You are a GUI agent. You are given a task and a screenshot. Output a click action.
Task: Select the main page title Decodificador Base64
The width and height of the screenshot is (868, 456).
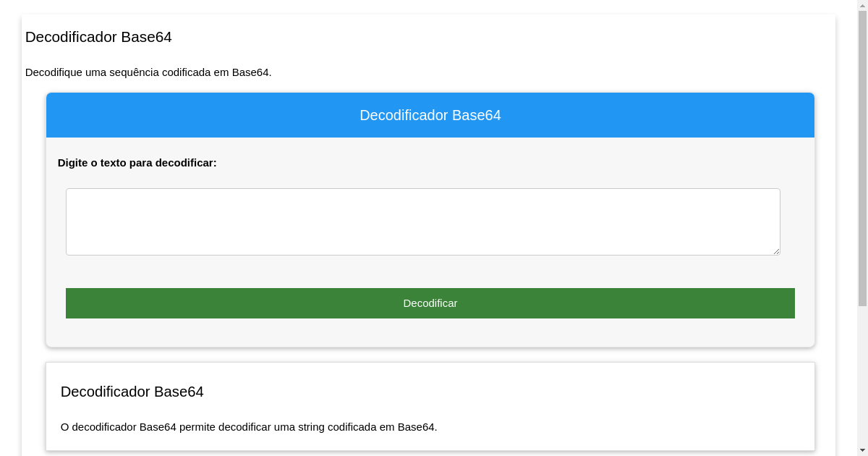(98, 37)
